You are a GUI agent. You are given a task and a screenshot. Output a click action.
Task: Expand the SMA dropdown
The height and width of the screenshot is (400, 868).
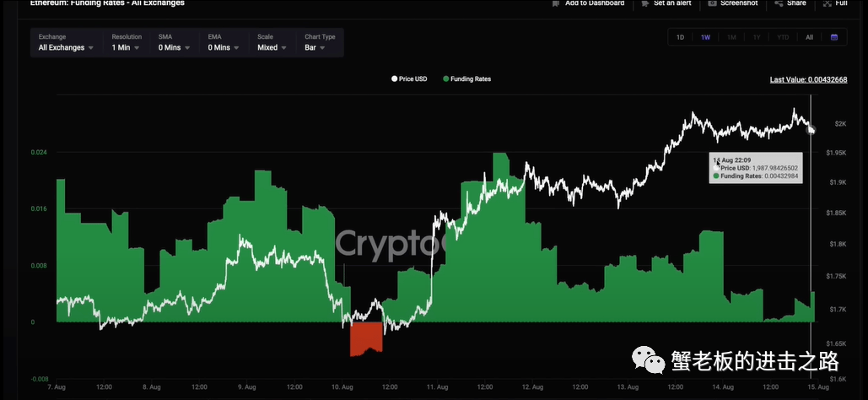click(175, 48)
